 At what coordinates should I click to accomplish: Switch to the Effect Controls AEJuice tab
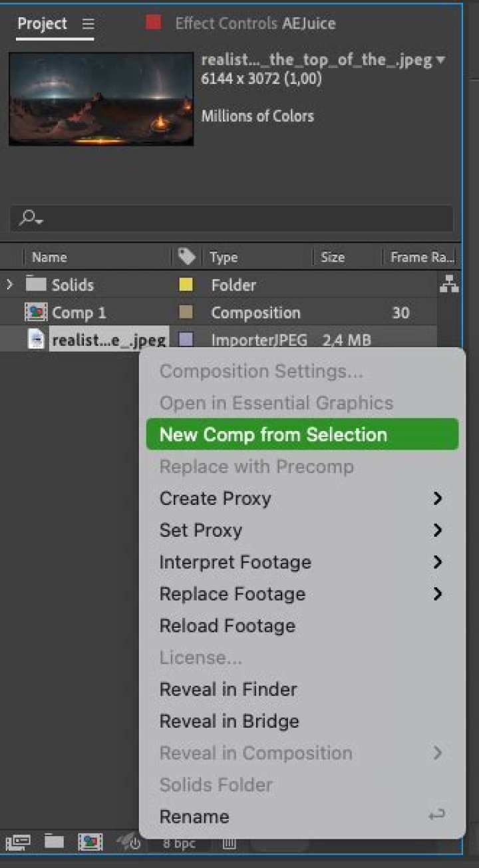coord(255,23)
